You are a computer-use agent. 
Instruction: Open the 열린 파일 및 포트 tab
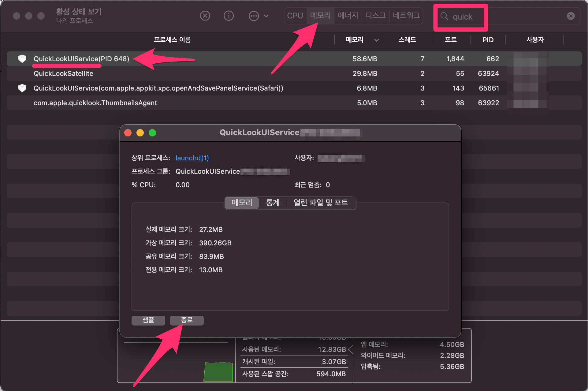tap(321, 203)
